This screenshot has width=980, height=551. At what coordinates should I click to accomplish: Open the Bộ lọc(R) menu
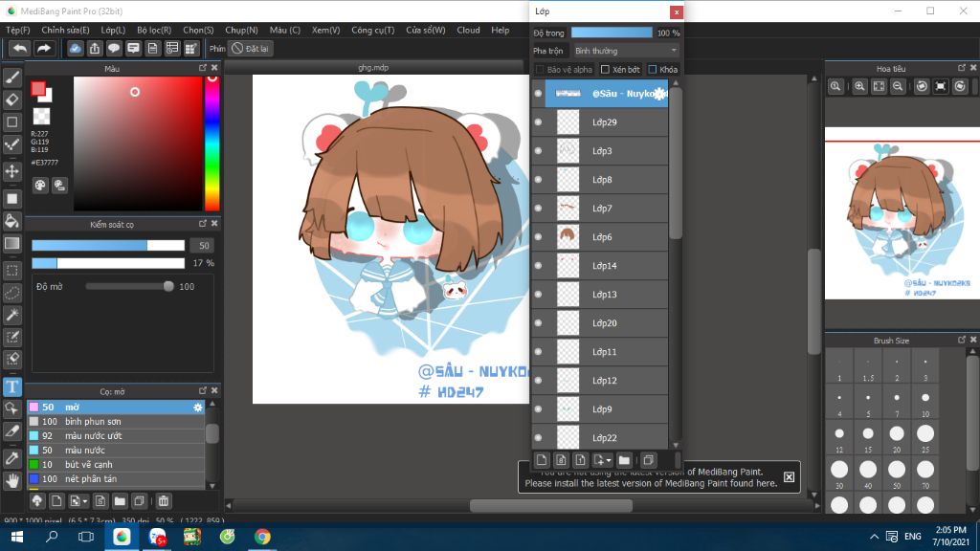pos(154,30)
